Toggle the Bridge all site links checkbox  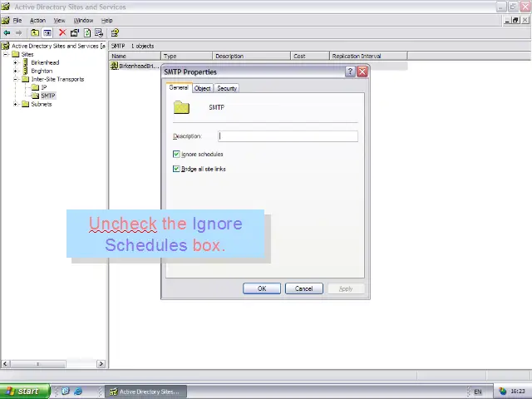click(x=176, y=170)
